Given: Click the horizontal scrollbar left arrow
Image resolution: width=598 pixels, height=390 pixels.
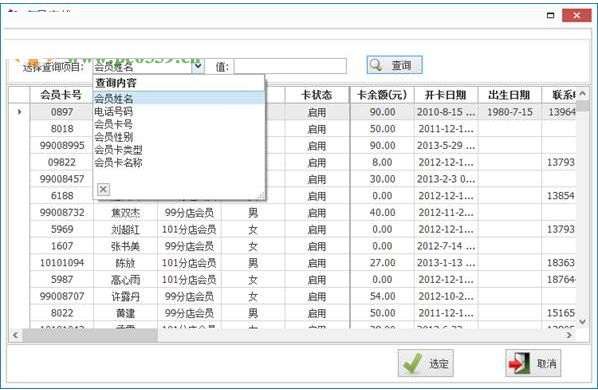Looking at the screenshot, I should point(15,335).
